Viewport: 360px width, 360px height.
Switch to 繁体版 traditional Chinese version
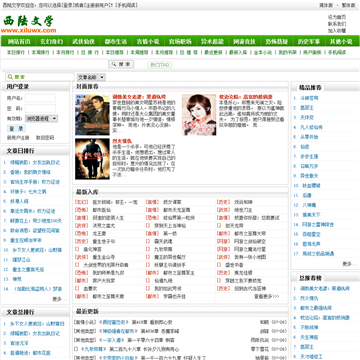tap(348, 5)
